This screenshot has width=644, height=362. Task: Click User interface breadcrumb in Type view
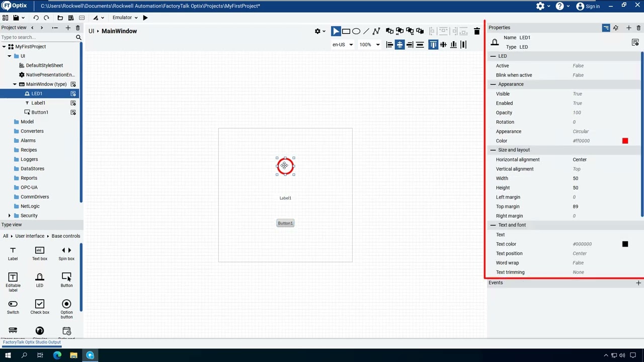click(x=30, y=236)
